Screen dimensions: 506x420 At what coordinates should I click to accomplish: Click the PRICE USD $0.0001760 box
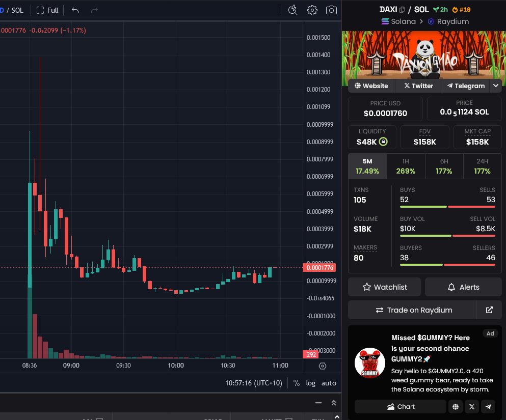385,109
